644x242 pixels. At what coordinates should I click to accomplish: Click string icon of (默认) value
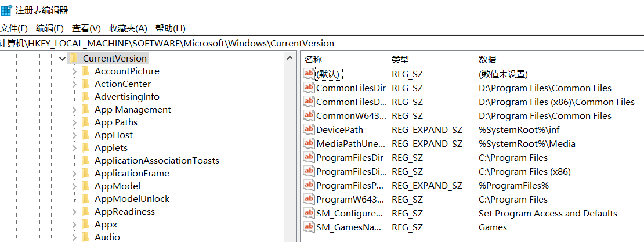point(309,74)
